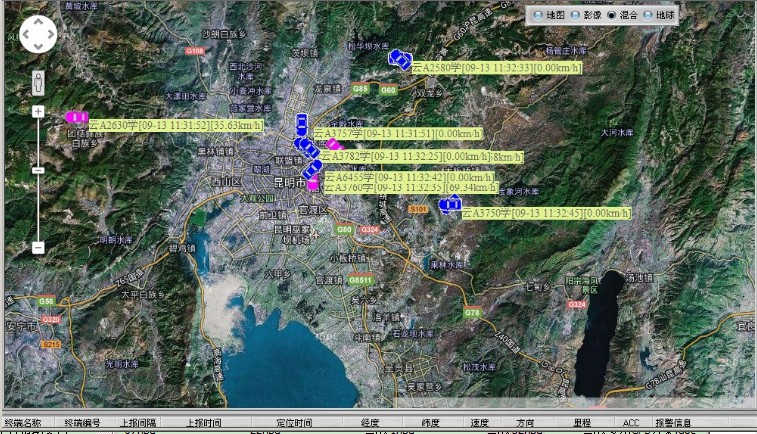Select the 影像 imagery radio button
The image size is (757, 434).
coord(576,15)
